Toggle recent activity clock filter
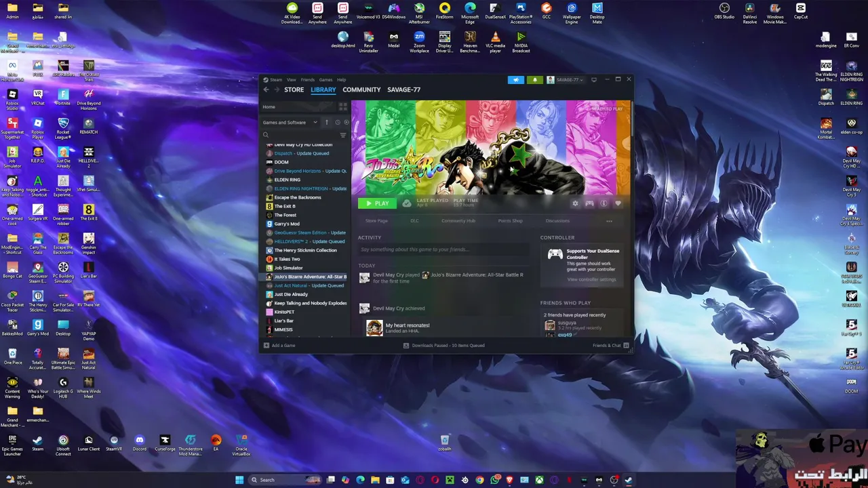The image size is (868, 488). coord(337,123)
